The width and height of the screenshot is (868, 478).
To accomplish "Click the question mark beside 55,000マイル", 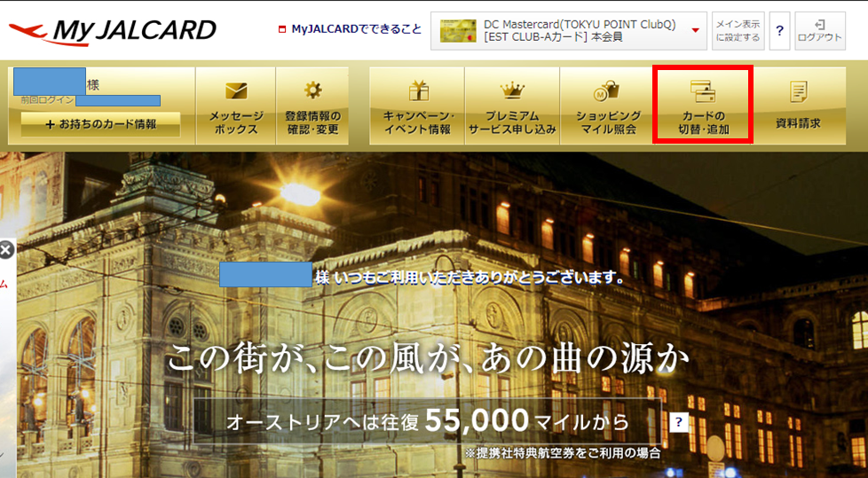I will (679, 421).
